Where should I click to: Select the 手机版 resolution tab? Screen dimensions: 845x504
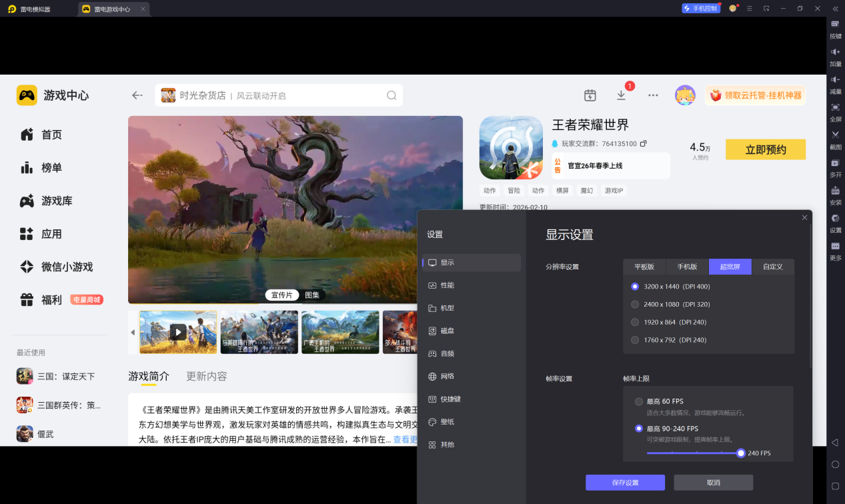click(x=687, y=267)
